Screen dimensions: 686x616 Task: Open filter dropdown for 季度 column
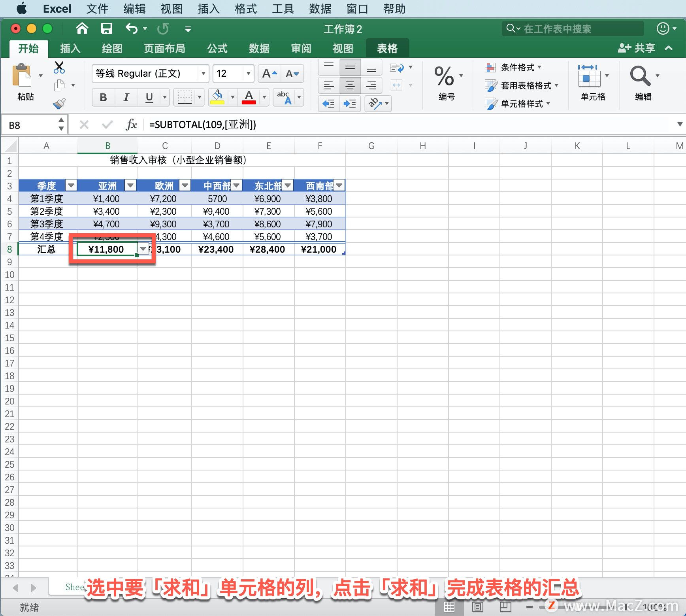(71, 185)
